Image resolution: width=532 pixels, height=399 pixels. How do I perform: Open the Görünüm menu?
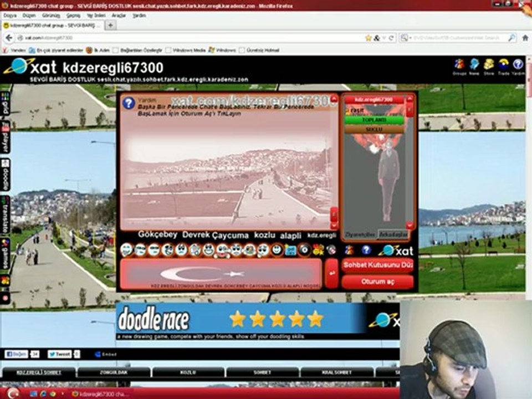click(51, 16)
